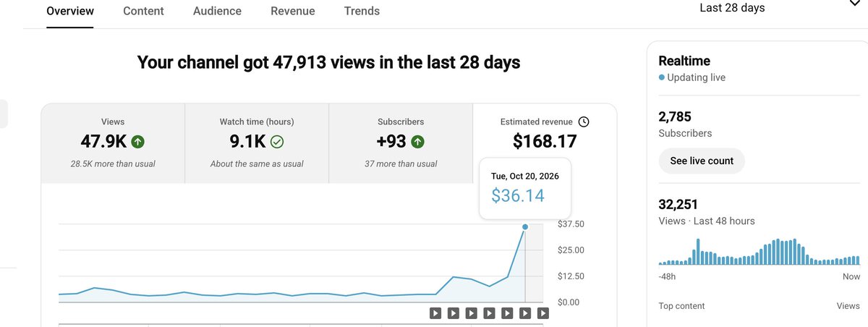Click the green up arrow next to +93
868x327 pixels.
[417, 142]
